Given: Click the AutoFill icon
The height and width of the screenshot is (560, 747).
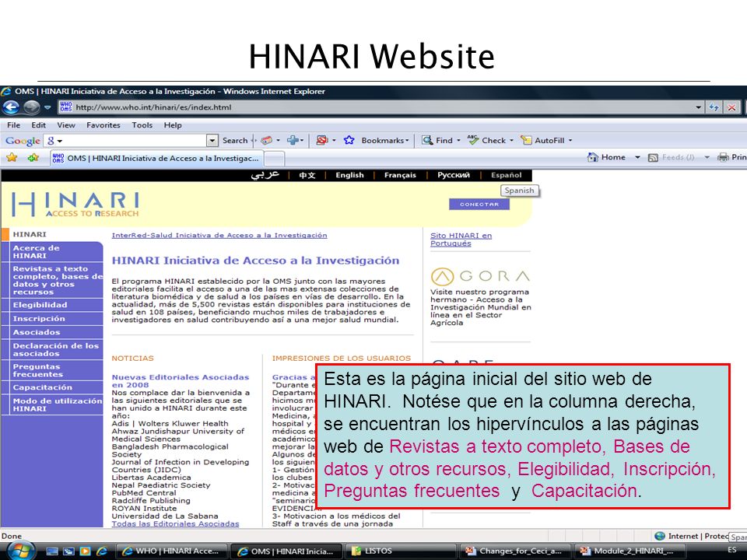Looking at the screenshot, I should 526,140.
